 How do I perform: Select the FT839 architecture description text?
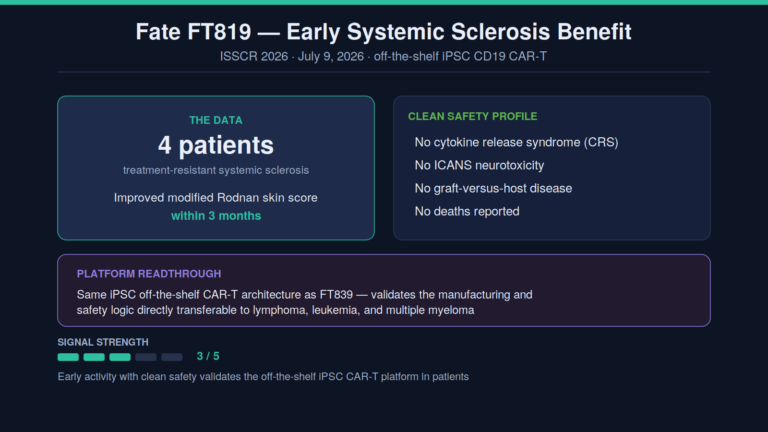click(x=304, y=302)
